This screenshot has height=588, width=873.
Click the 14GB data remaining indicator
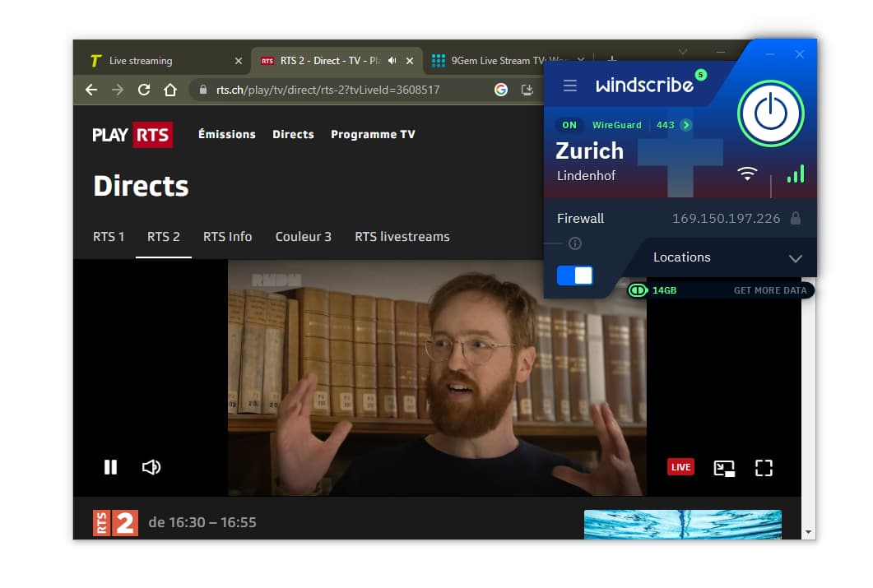(652, 290)
